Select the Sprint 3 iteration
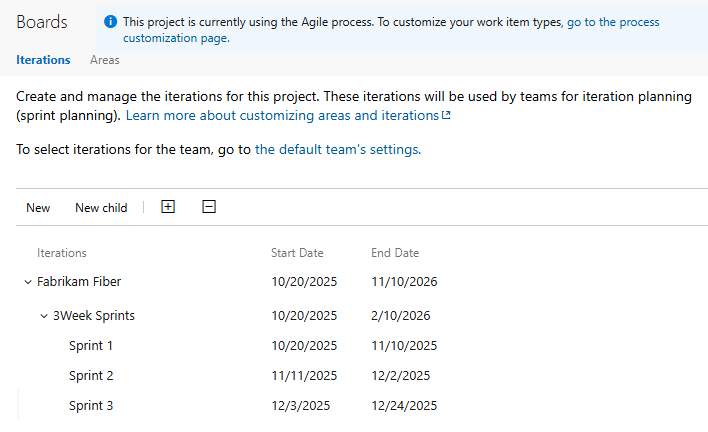Viewport: 708px width, 432px height. (x=91, y=406)
